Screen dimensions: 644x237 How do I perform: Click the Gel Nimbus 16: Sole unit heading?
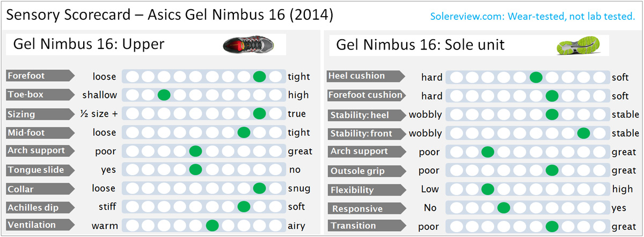[420, 45]
